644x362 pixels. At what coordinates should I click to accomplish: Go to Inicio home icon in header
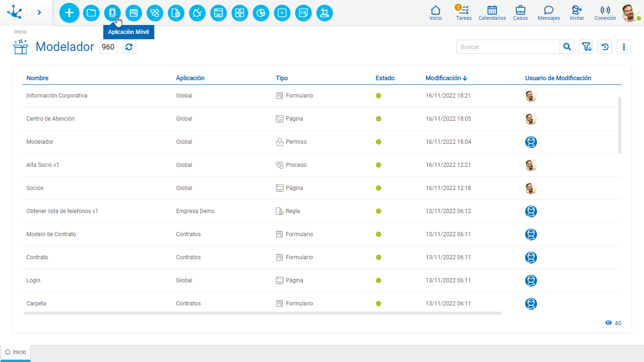(x=436, y=13)
